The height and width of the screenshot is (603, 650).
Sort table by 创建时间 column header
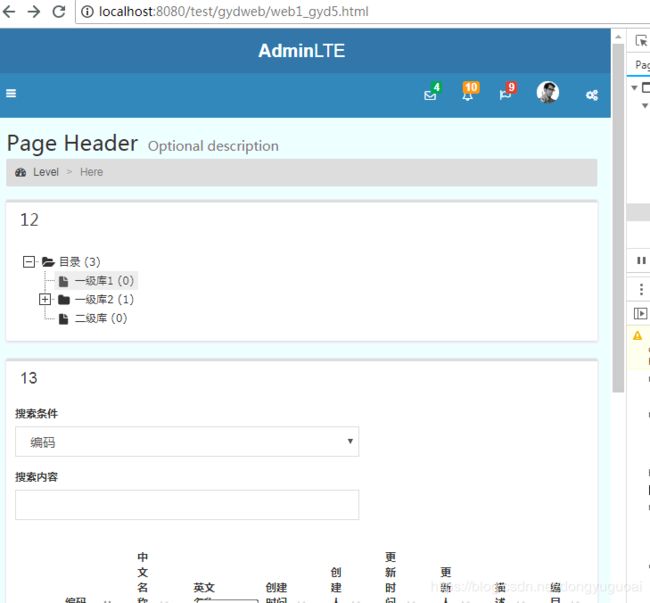pyautogui.click(x=276, y=593)
